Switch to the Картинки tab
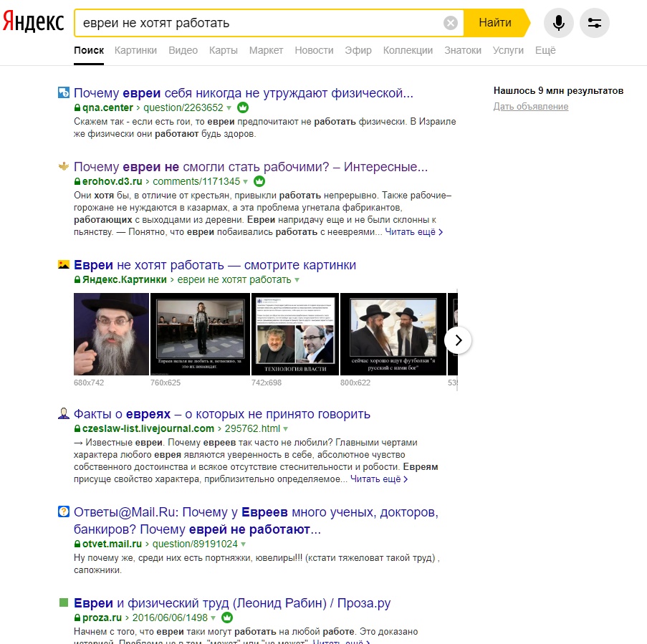Image resolution: width=647 pixels, height=644 pixels. 135,50
